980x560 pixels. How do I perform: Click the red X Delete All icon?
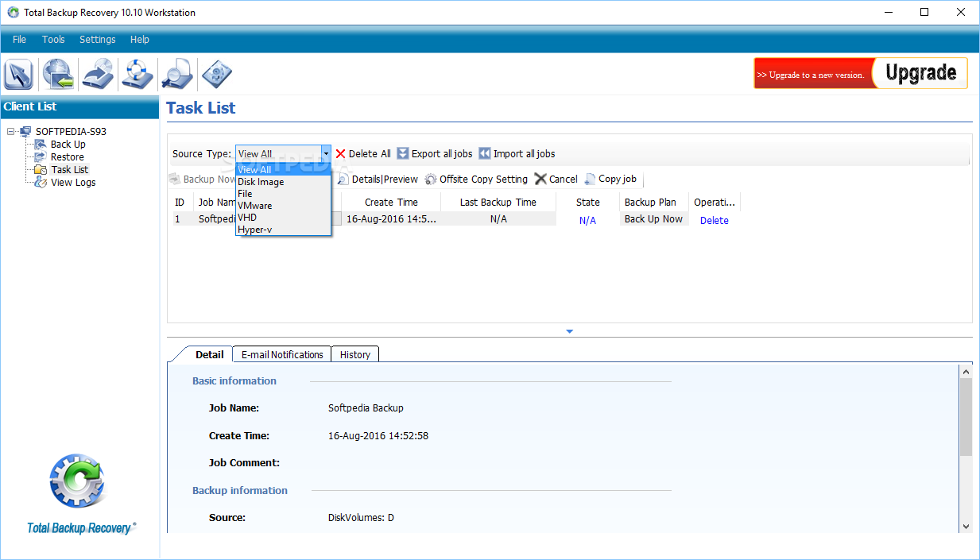(340, 154)
